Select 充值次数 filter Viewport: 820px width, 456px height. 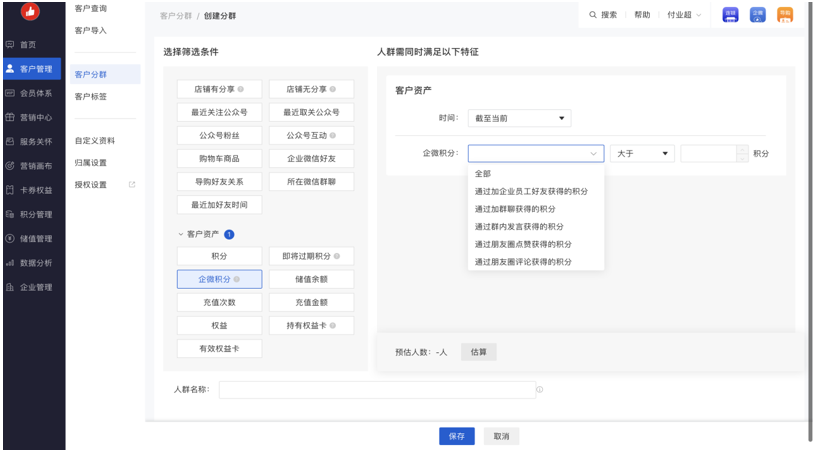(x=219, y=302)
